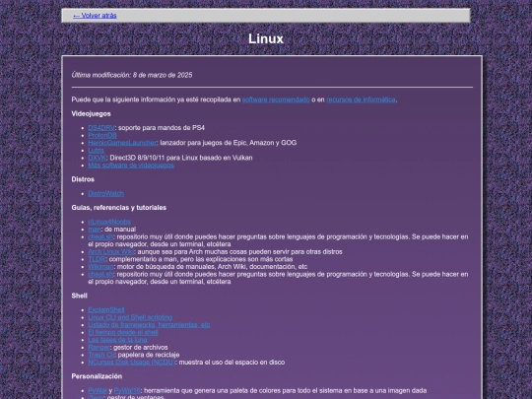Open the Wikiman link

[x=100, y=267]
